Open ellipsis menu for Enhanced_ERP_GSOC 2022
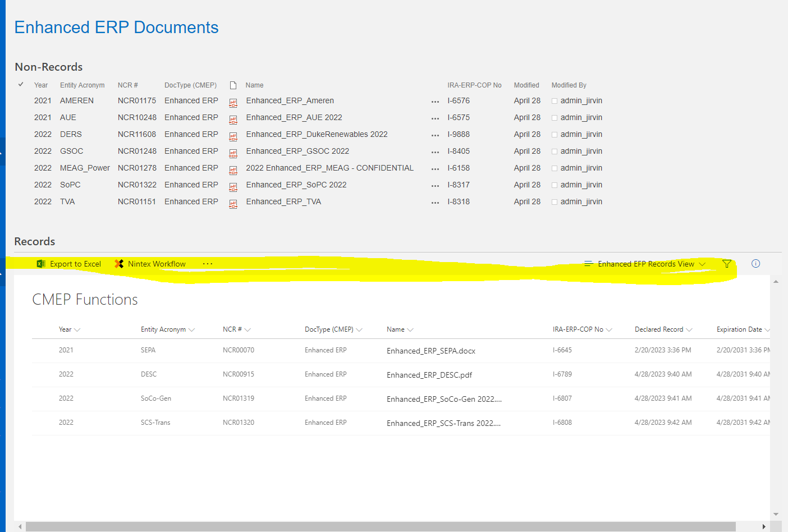Image resolution: width=788 pixels, height=532 pixels. click(x=435, y=153)
